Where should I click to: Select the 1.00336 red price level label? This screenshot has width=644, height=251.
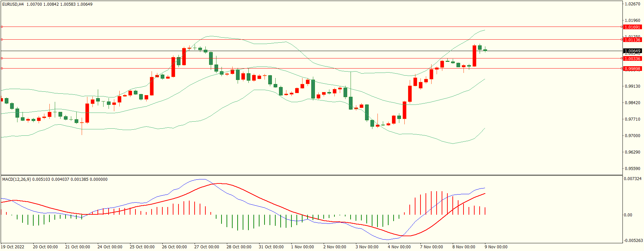(632, 58)
